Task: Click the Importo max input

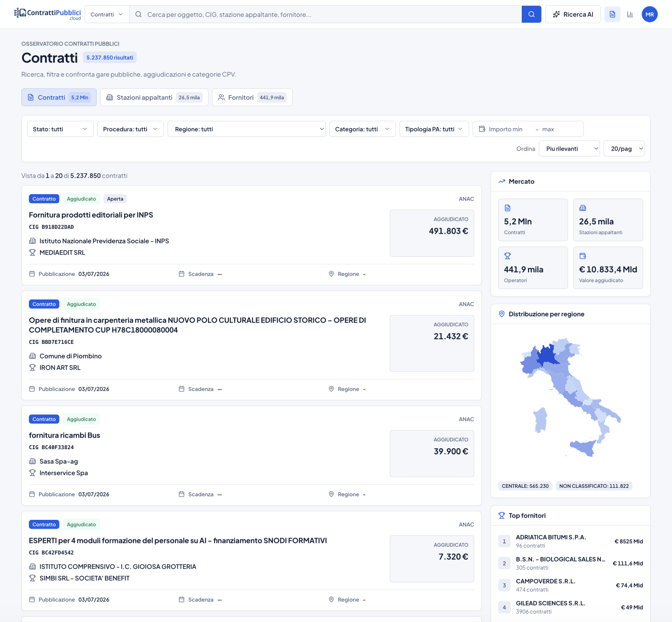Action: (x=560, y=129)
